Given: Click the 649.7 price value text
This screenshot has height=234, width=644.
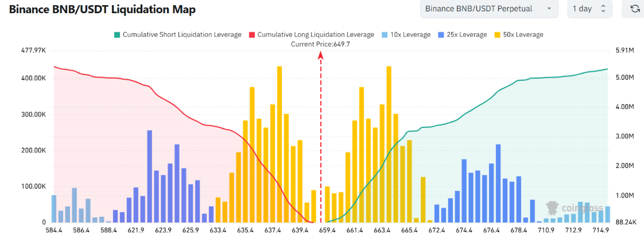Looking at the screenshot, I should point(342,44).
